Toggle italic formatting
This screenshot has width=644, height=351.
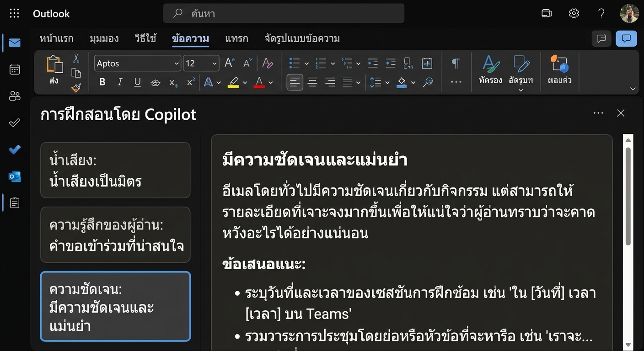pos(120,82)
